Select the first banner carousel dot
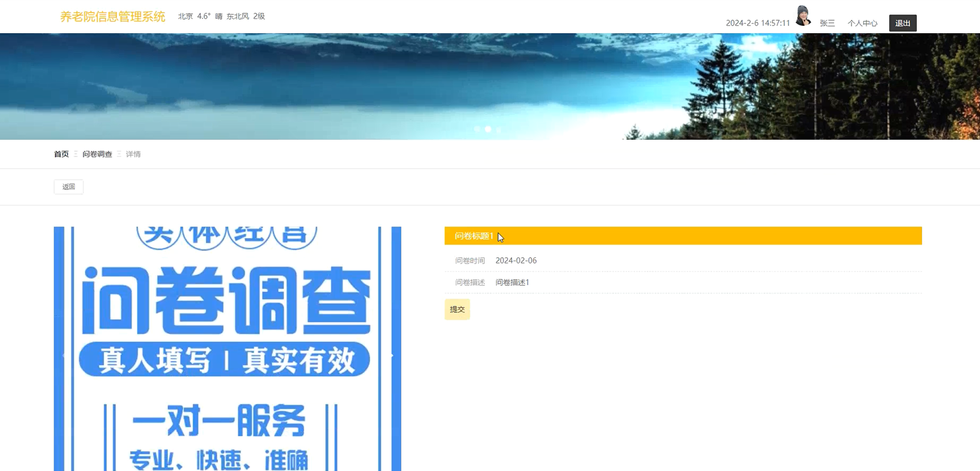Viewport: 980px width, 471px height. coord(477,129)
